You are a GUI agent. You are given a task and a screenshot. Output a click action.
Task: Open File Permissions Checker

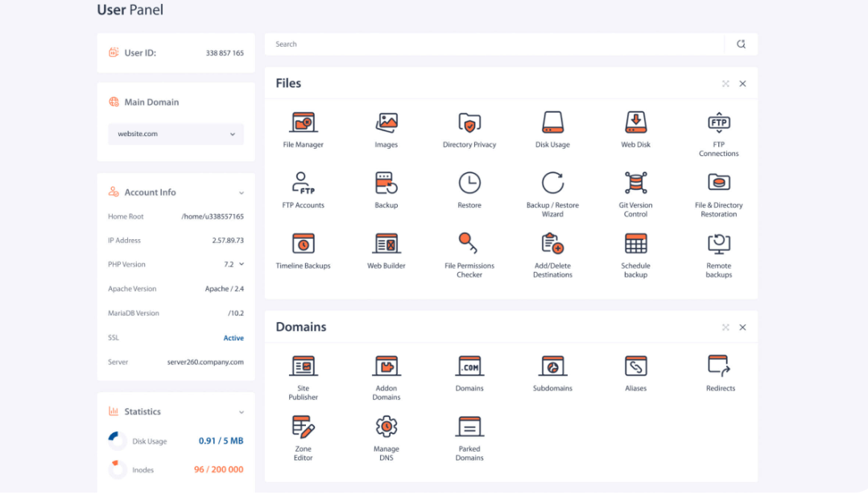tap(469, 244)
